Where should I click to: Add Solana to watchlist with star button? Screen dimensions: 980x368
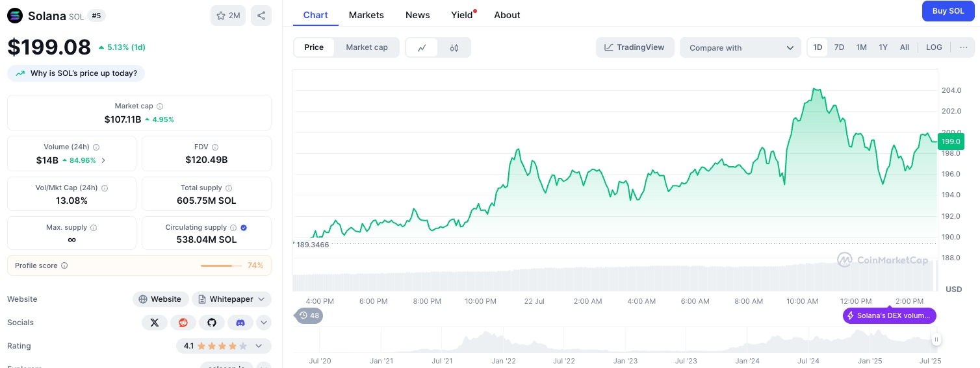click(x=228, y=16)
